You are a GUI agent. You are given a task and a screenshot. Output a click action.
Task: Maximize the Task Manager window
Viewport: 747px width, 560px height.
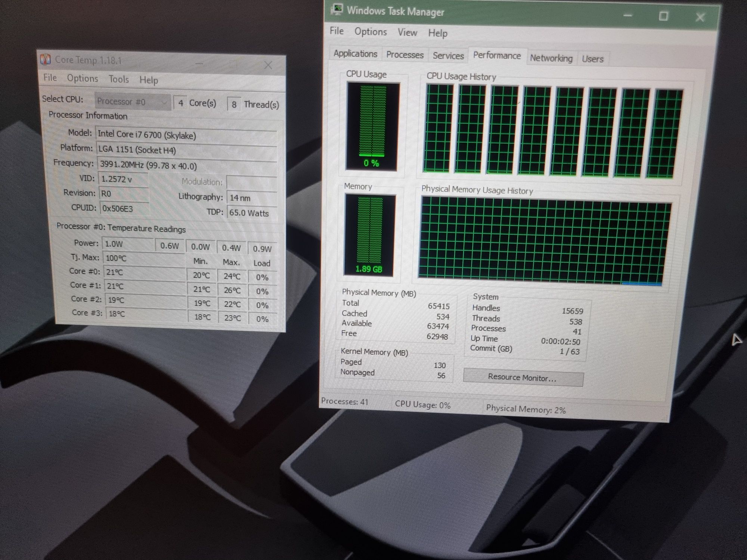point(663,16)
